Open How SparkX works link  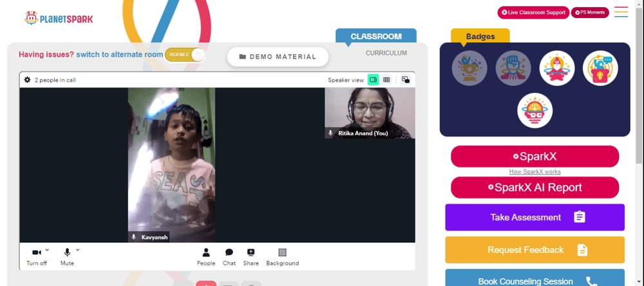coord(535,172)
